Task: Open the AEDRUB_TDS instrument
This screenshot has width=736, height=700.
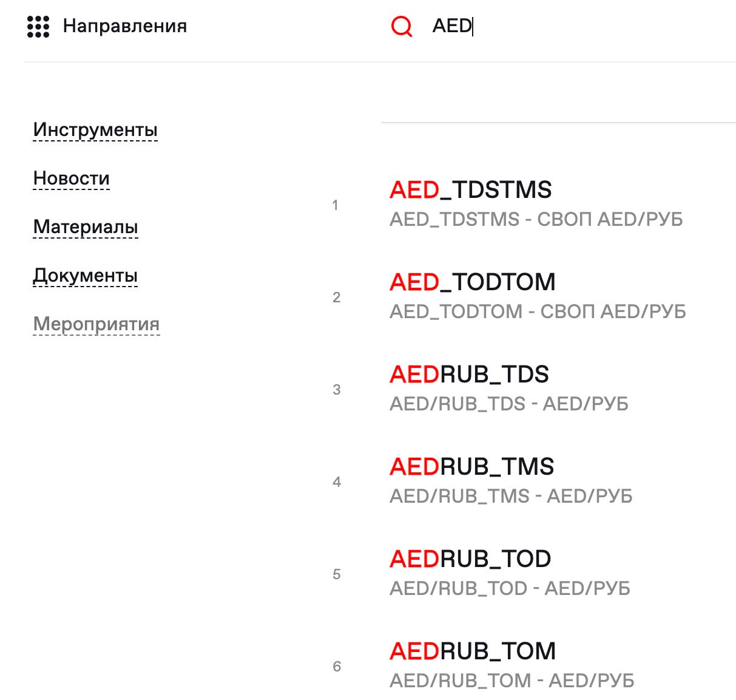Action: [x=469, y=375]
